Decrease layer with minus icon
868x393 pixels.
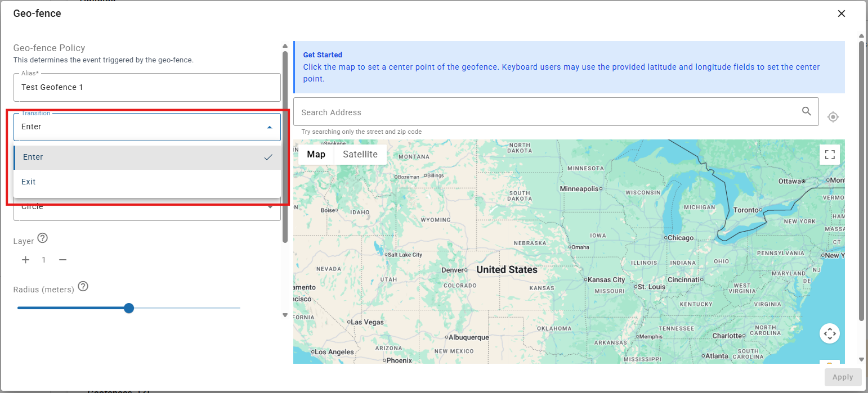[x=63, y=260]
